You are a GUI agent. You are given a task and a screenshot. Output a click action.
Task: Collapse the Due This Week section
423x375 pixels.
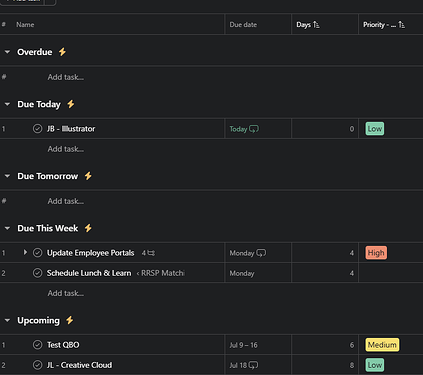(7, 228)
